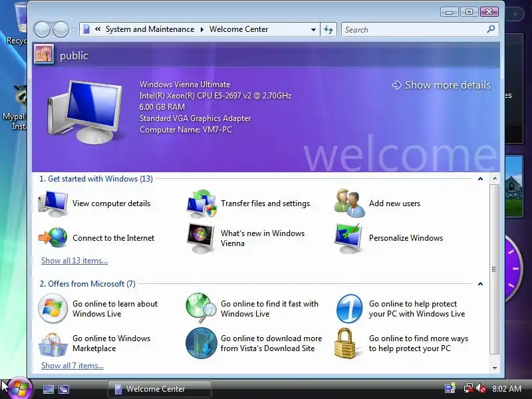Click Welcome Center breadcrumb

(239, 29)
